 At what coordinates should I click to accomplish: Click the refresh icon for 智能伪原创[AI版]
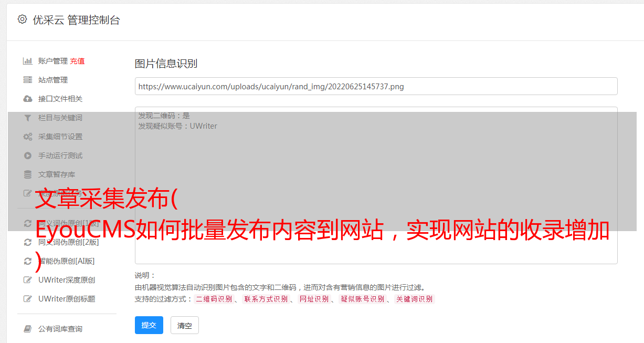click(x=28, y=261)
